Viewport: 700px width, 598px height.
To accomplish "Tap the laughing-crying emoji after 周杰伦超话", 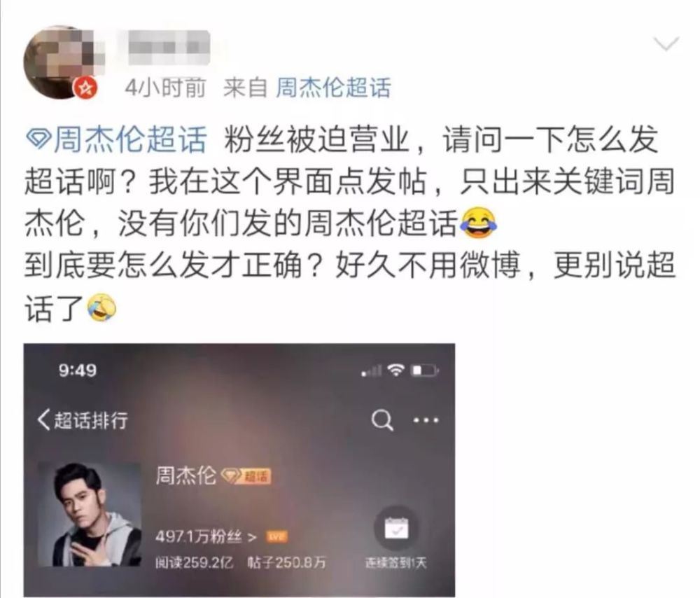I will 479,223.
